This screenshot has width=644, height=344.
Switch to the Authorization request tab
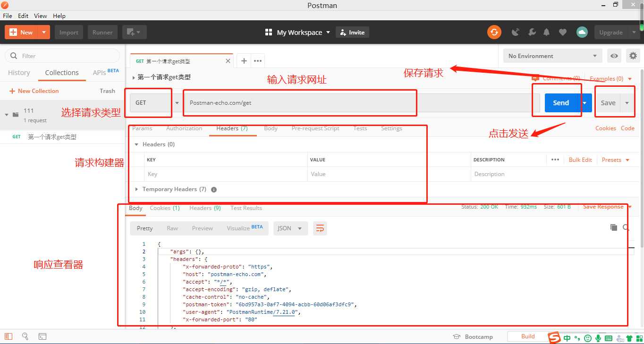pos(184,128)
